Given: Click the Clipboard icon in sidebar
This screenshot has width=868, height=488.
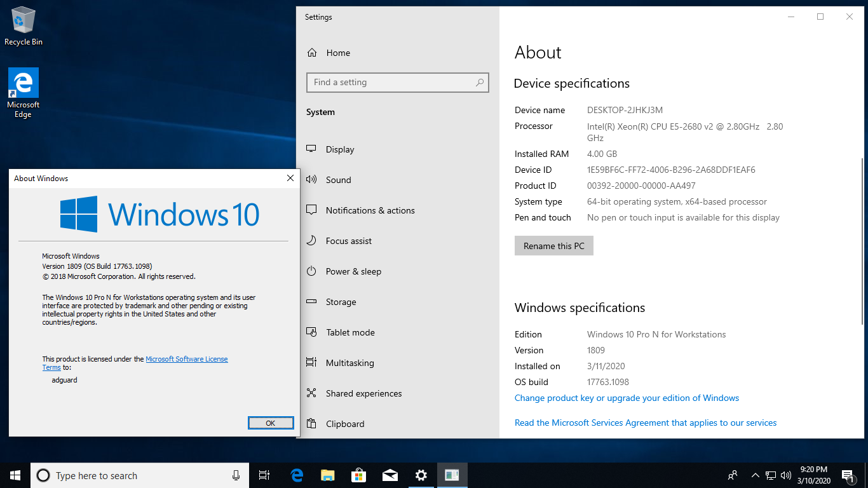Looking at the screenshot, I should tap(311, 424).
